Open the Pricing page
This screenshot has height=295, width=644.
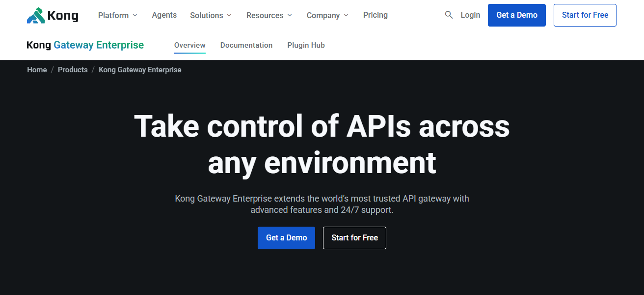coord(375,15)
